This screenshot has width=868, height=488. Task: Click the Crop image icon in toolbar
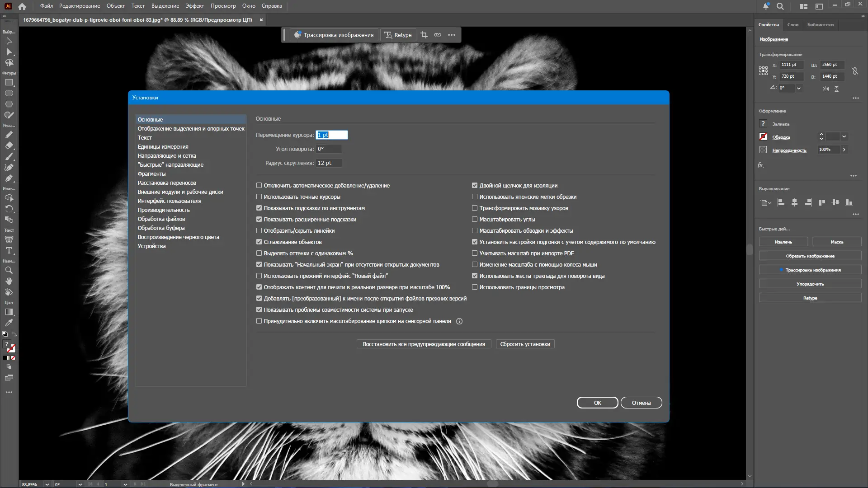pyautogui.click(x=424, y=35)
